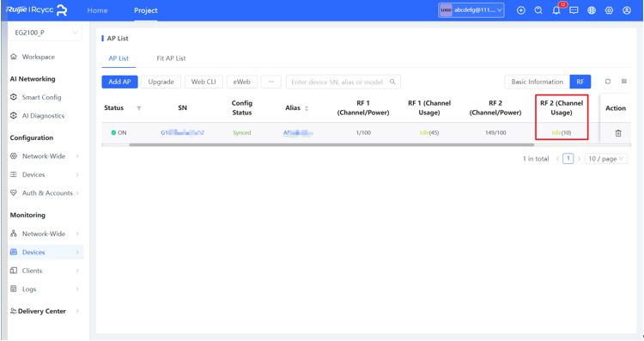Viewport: 644px width, 341px height.
Task: Go to Workspace in sidebar
Action: 38,57
